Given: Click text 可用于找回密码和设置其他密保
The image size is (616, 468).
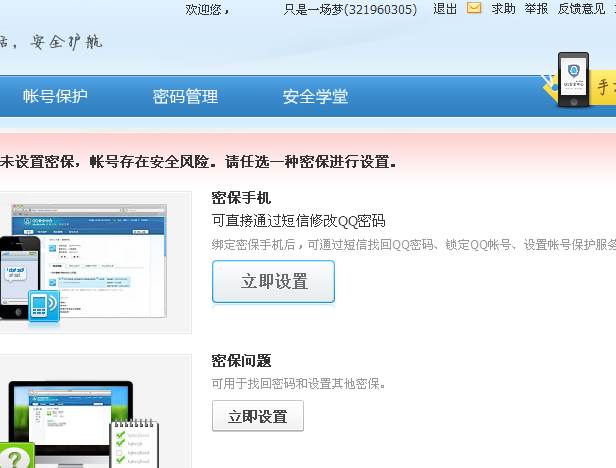Looking at the screenshot, I should pos(298,384).
